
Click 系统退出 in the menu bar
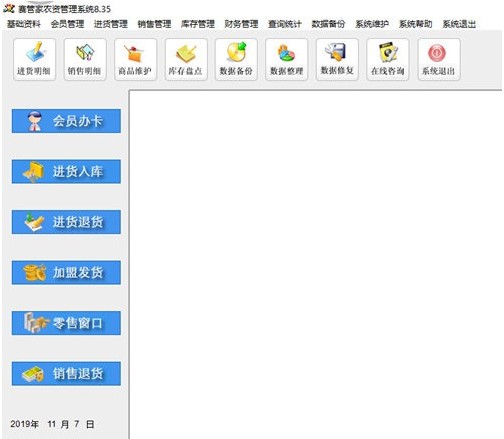coord(459,24)
